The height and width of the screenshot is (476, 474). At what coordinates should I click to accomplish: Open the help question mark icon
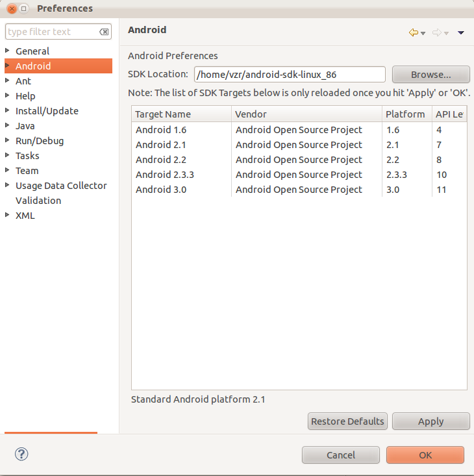point(21,454)
